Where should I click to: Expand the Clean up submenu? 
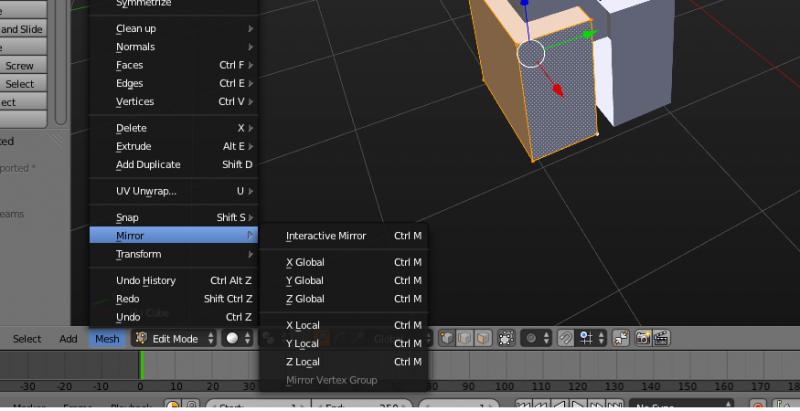pyautogui.click(x=173, y=29)
